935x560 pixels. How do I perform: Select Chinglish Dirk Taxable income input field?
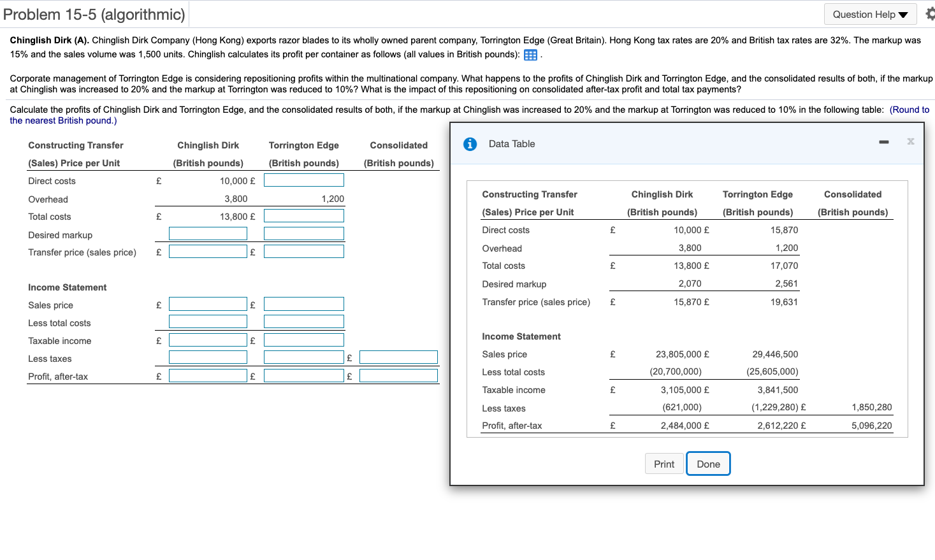[208, 340]
